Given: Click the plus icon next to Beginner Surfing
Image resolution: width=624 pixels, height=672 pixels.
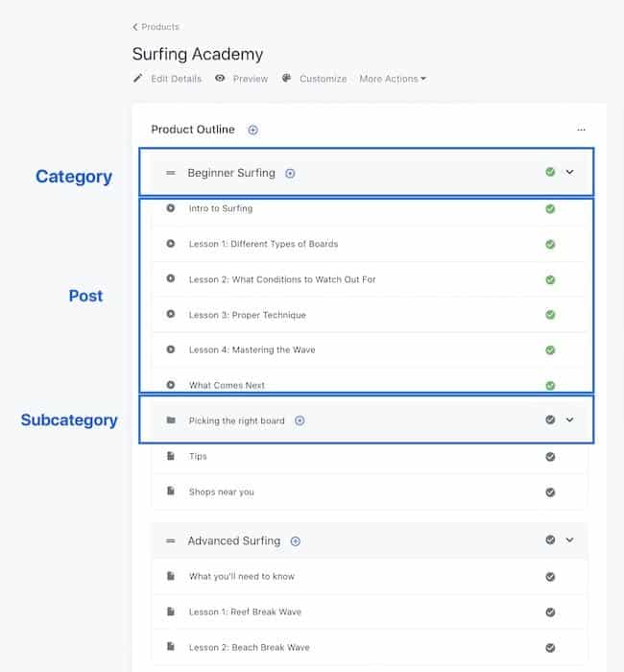Looking at the screenshot, I should click(x=290, y=173).
